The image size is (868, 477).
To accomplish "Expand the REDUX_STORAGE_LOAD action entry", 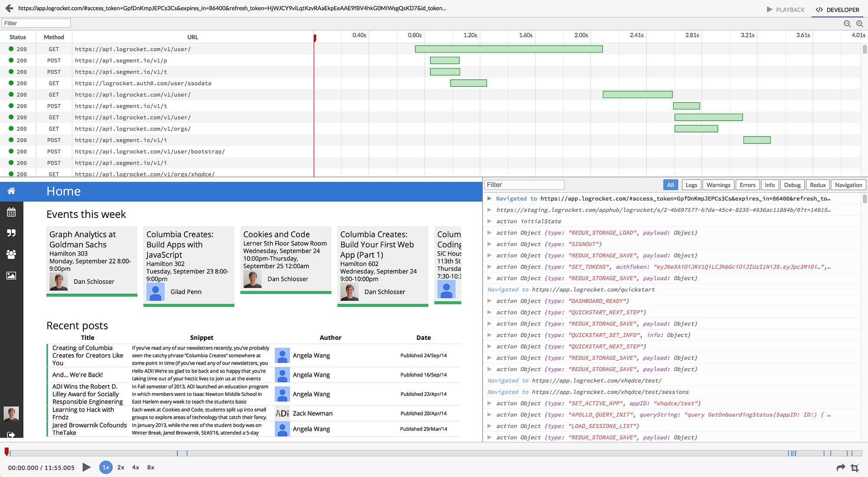I will [x=490, y=233].
